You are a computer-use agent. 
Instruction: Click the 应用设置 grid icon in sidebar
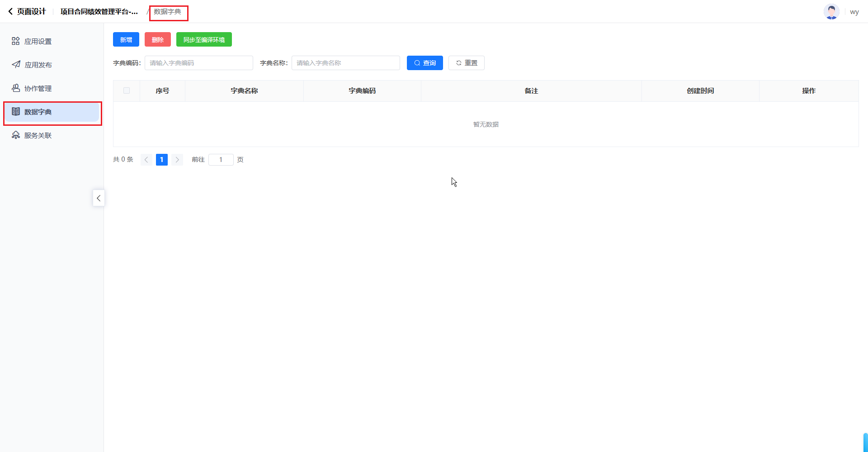click(x=16, y=41)
